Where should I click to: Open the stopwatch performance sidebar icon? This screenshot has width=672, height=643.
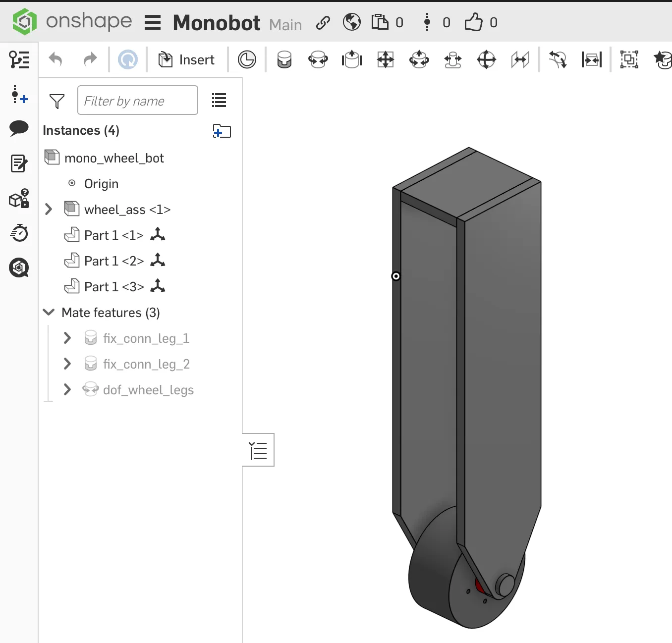[x=19, y=233]
